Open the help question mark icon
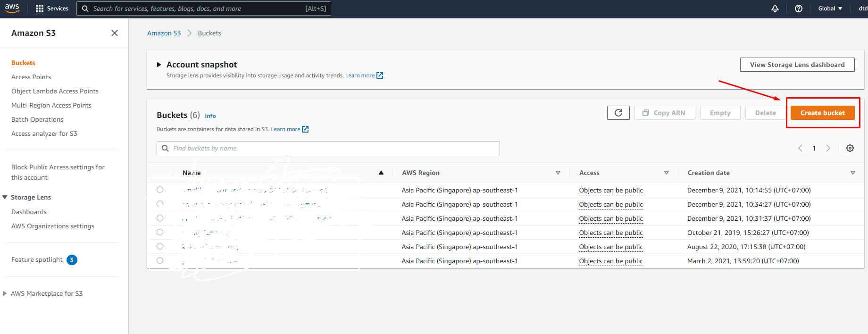This screenshot has height=334, width=868. pos(799,8)
